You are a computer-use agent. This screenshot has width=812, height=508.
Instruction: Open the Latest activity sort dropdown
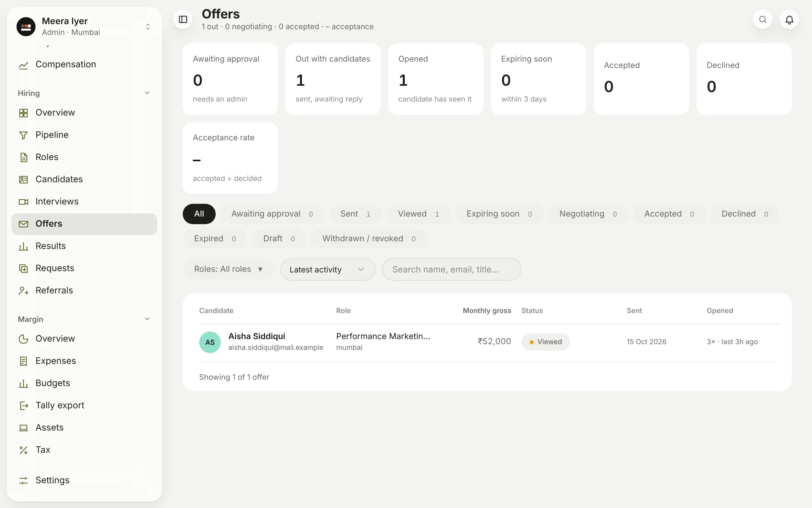tap(327, 270)
